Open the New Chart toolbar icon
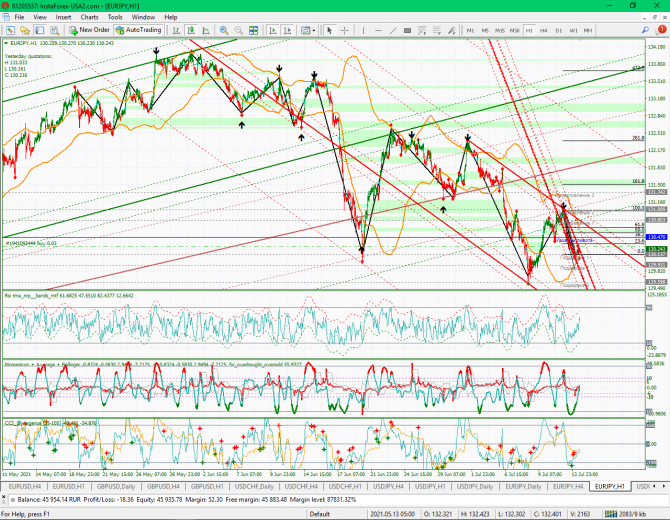The height and width of the screenshot is (520, 670). pyautogui.click(x=10, y=30)
